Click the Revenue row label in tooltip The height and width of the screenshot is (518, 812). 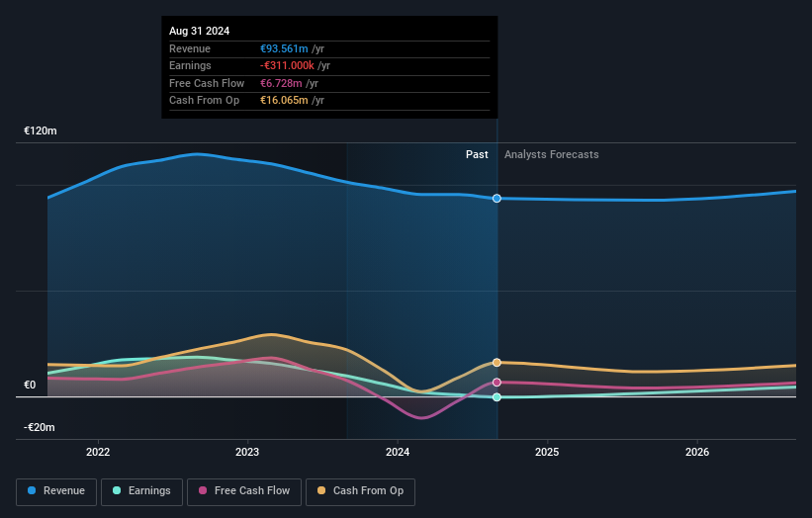click(190, 48)
